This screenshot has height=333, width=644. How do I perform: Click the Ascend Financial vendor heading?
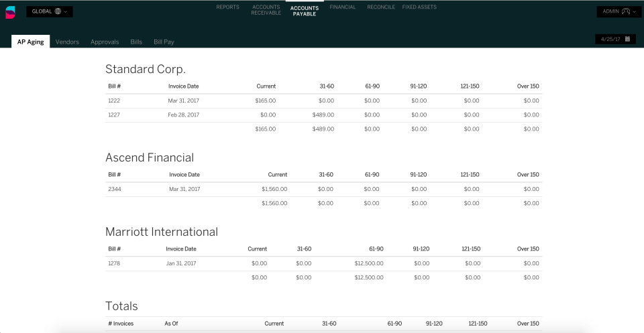pyautogui.click(x=150, y=157)
